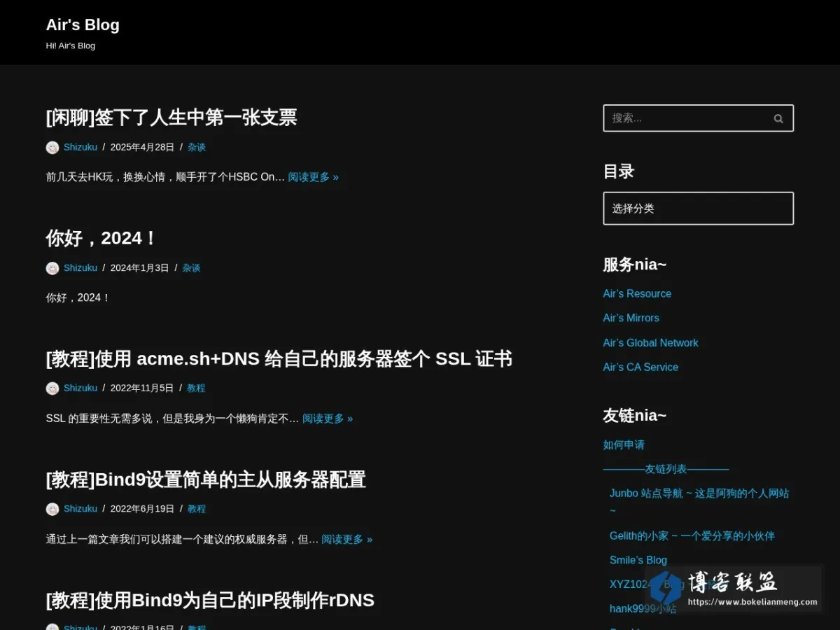This screenshot has height=630, width=840.
Task: Open Gelith的小家 friend link
Action: (x=692, y=535)
